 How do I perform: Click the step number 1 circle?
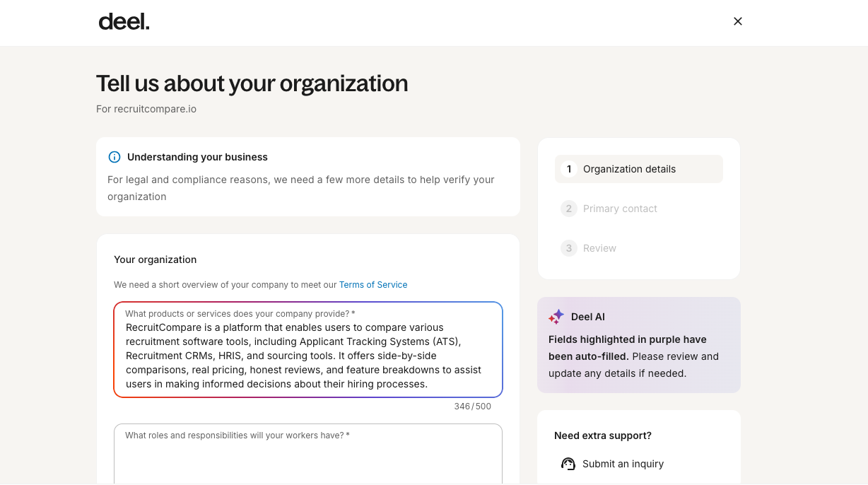[x=569, y=169]
